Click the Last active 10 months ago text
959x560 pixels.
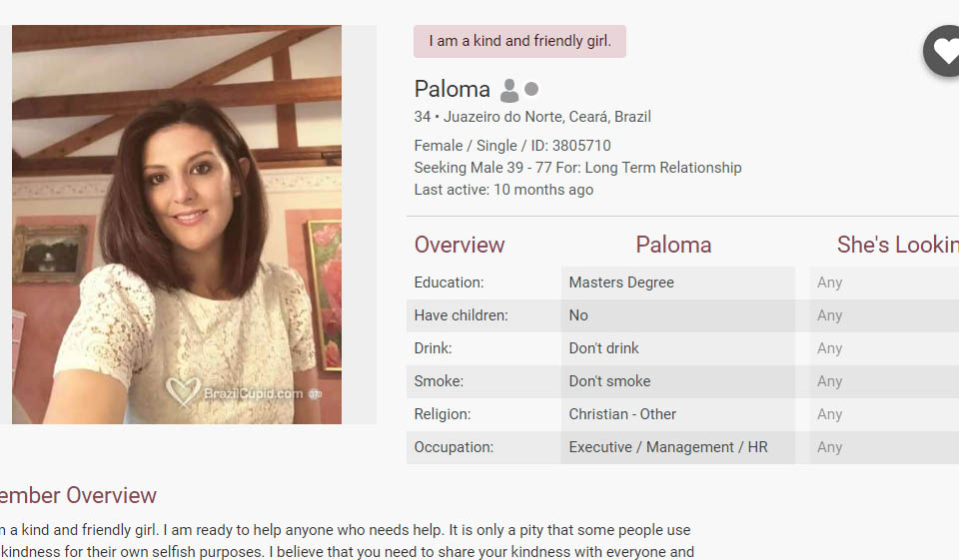coord(503,190)
